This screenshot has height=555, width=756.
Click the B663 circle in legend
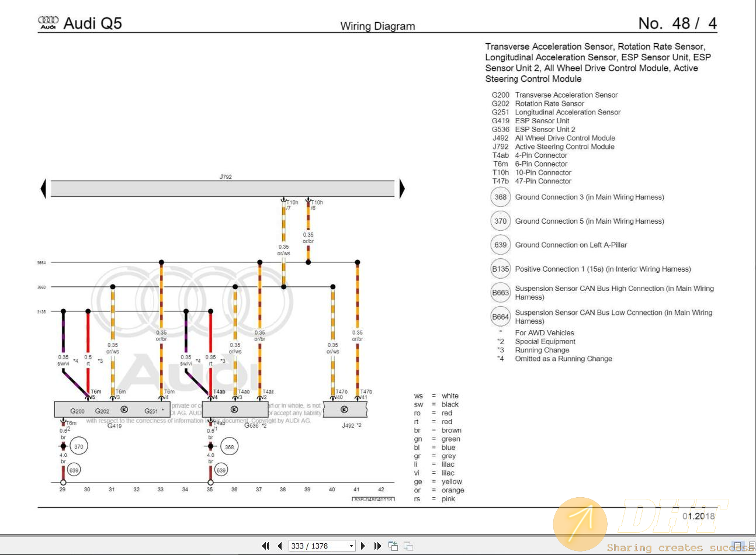click(x=501, y=293)
